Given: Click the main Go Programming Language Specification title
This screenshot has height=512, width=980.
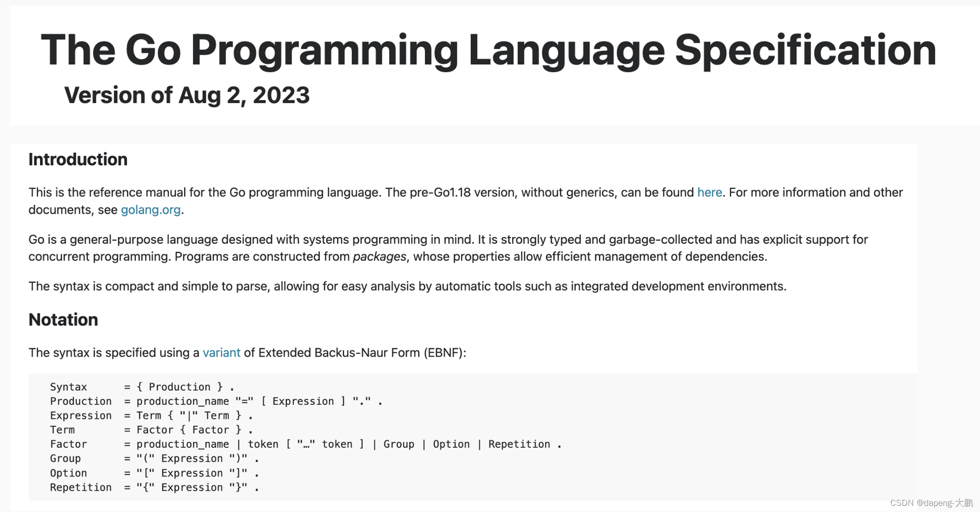Looking at the screenshot, I should click(x=488, y=50).
